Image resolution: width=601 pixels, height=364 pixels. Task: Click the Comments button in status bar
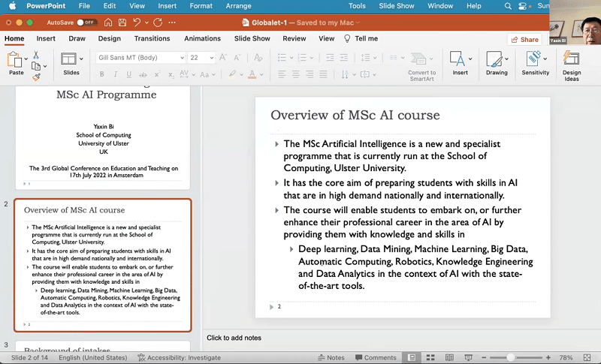pos(374,358)
